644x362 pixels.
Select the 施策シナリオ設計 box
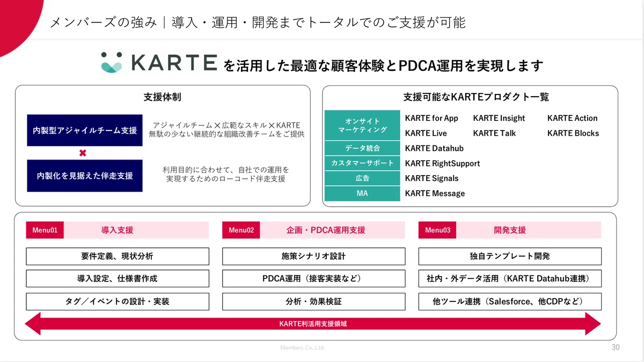pyautogui.click(x=314, y=256)
